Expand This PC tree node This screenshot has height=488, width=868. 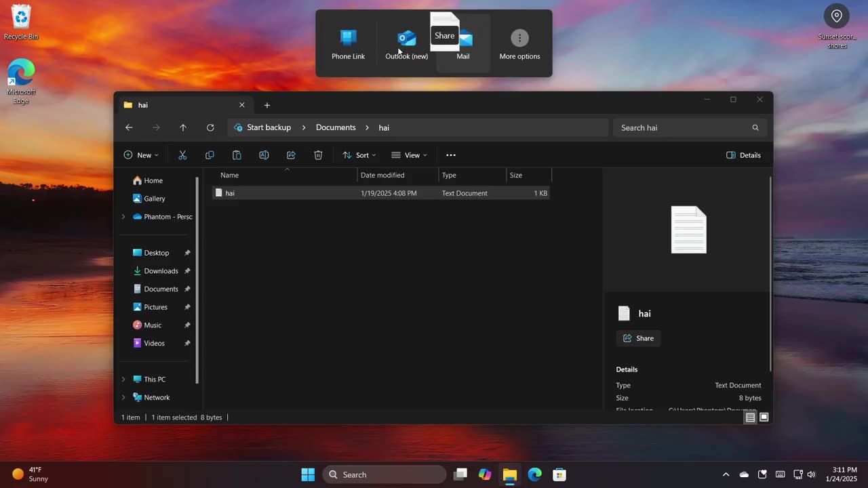pyautogui.click(x=123, y=380)
